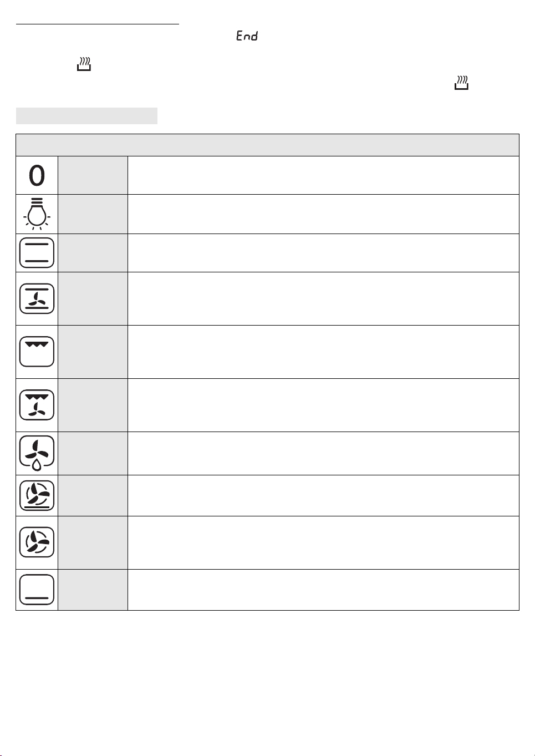Pick the bottom heat single line icon

coord(37,590)
